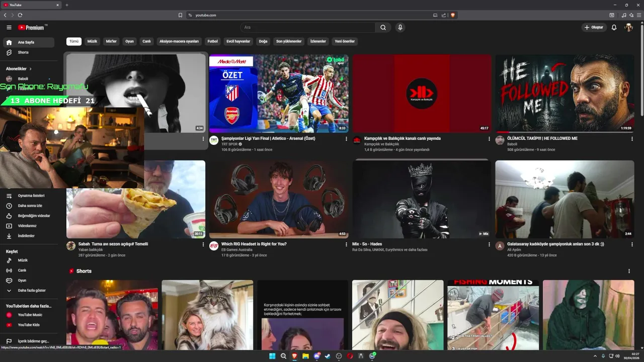644x362 pixels.
Task: Open Windows Start menu
Action: (272, 356)
